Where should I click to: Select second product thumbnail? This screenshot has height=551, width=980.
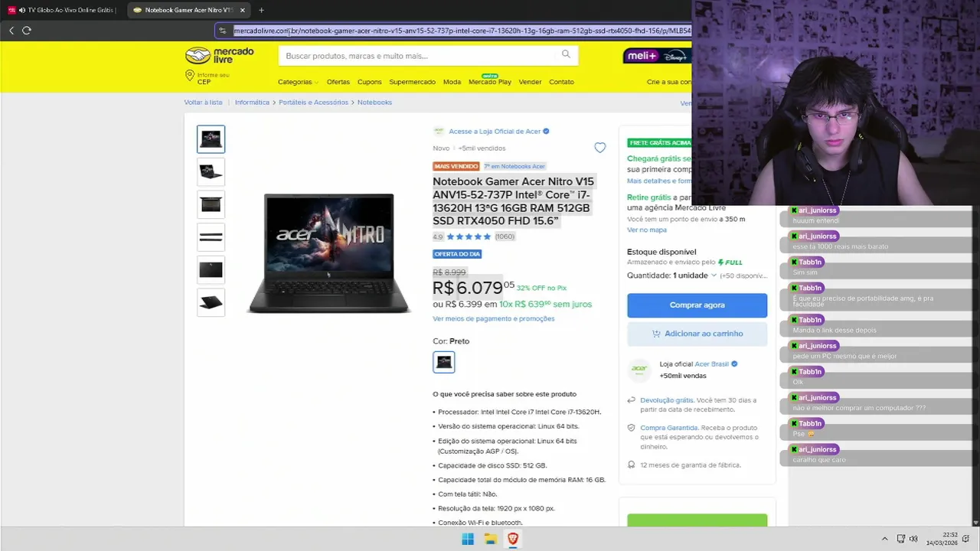(x=211, y=172)
